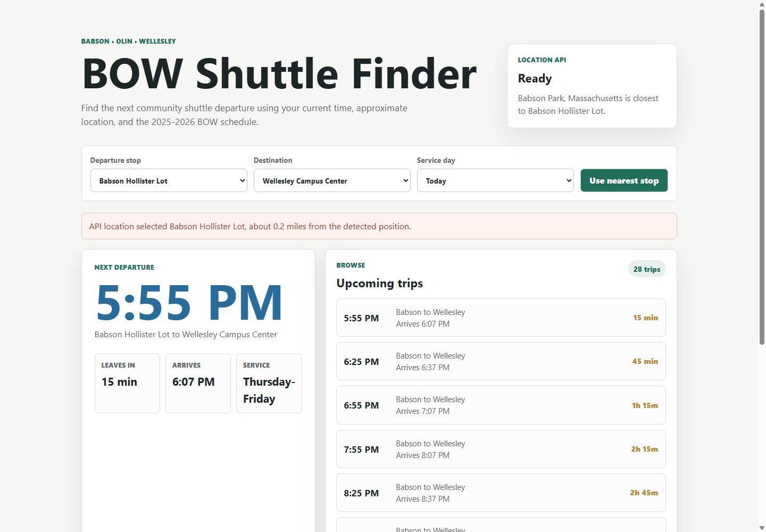Click the scrollbar up arrow
The width and height of the screenshot is (766, 532).
762,4
